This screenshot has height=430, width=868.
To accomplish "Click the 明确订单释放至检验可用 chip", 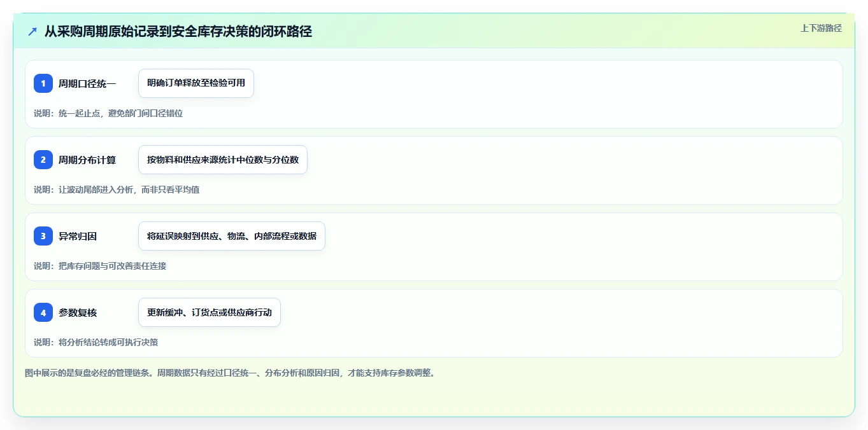I will click(x=196, y=83).
